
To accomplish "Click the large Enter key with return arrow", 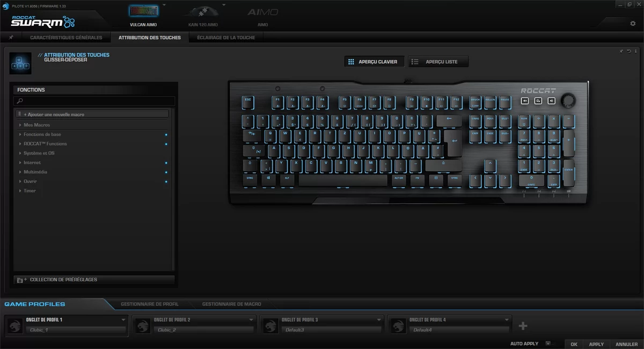I will 453,142.
